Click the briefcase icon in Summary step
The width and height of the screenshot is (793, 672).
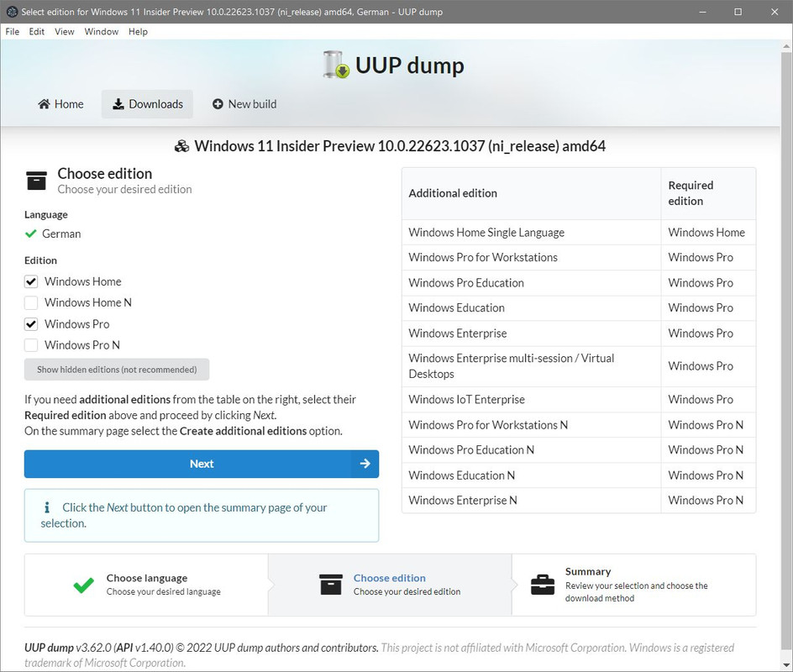[x=543, y=585]
